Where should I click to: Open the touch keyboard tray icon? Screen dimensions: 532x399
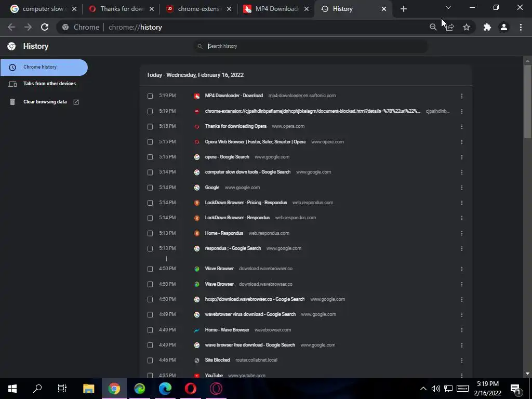(x=462, y=389)
